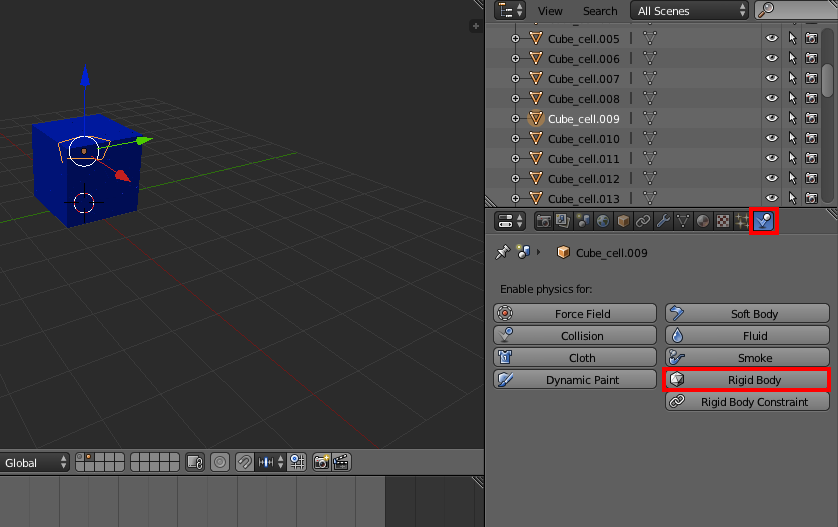Toggle visibility eye for Cube_cell.012

click(x=772, y=178)
